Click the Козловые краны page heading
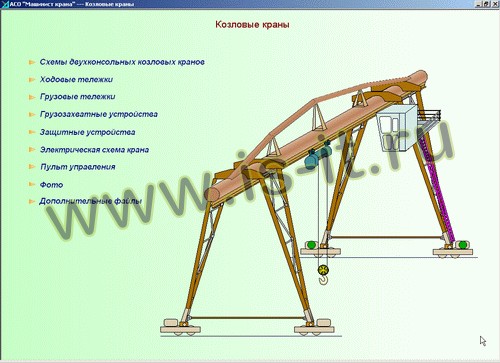This screenshot has height=363, width=500. [252, 24]
